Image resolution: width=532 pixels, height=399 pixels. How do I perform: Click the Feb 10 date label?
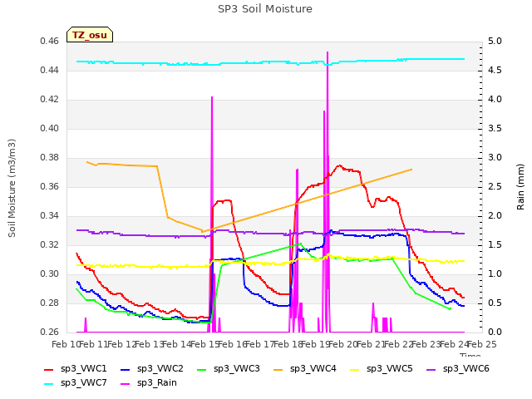(66, 345)
